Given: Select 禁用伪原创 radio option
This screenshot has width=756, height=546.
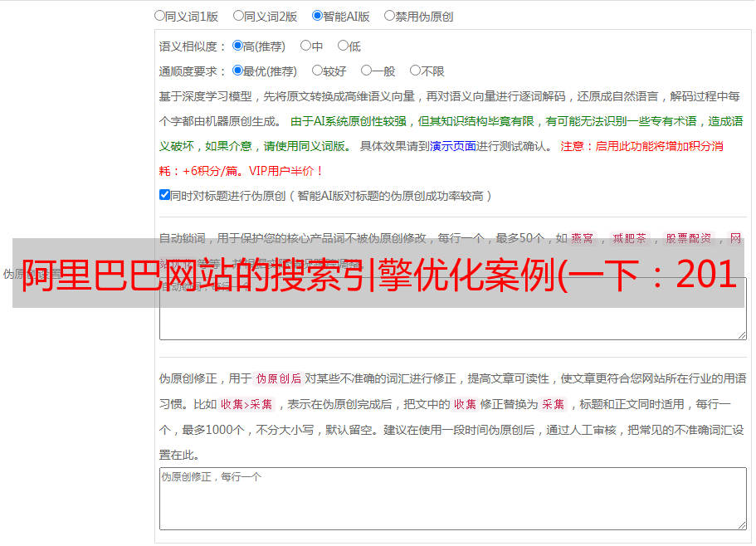Looking at the screenshot, I should click(389, 16).
